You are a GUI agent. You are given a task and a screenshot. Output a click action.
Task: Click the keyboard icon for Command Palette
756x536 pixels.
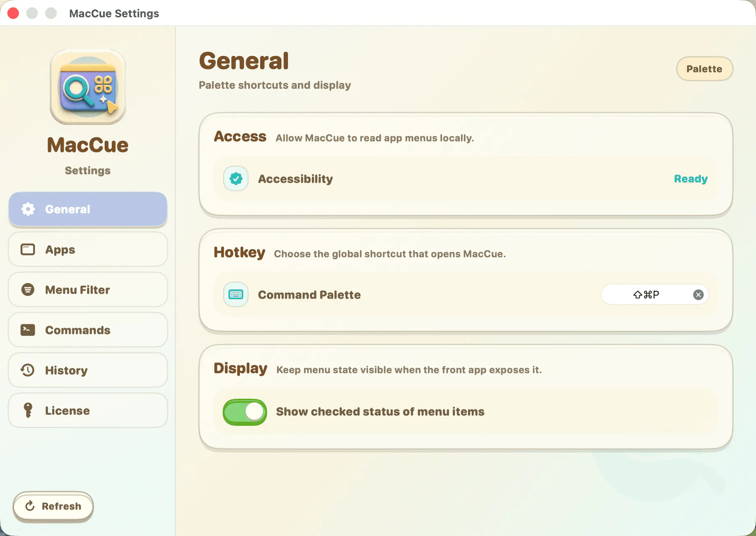(x=236, y=295)
